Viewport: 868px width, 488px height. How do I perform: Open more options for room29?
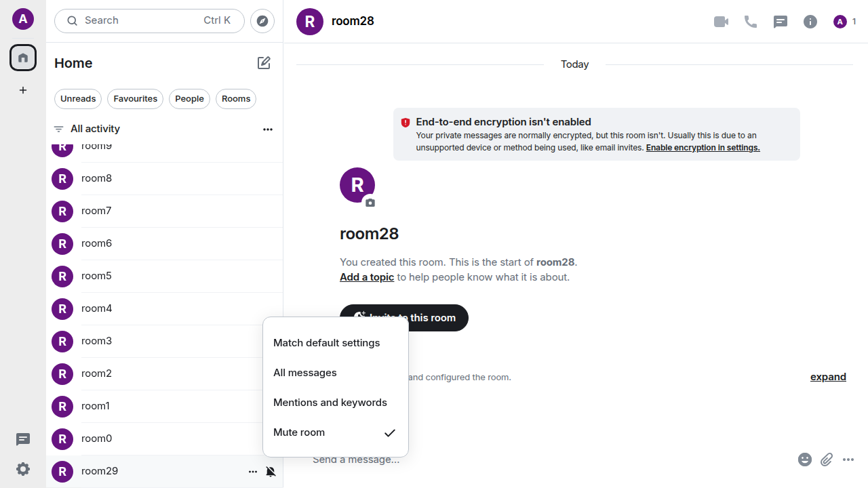coord(253,472)
